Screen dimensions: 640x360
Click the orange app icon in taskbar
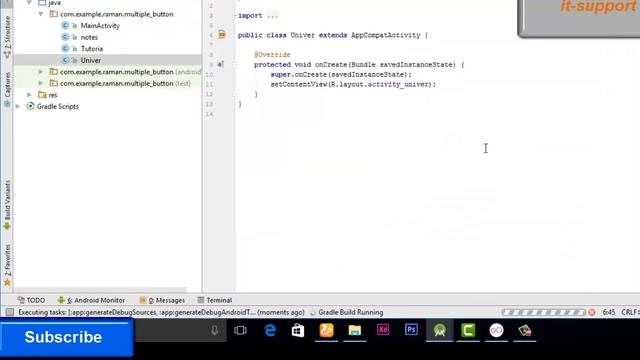pos(326,330)
